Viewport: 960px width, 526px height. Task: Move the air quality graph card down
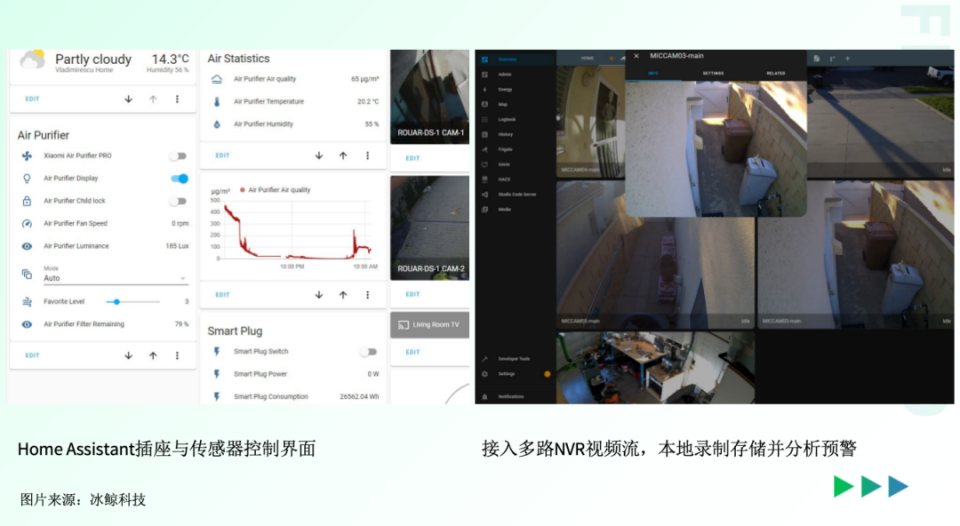click(x=319, y=295)
